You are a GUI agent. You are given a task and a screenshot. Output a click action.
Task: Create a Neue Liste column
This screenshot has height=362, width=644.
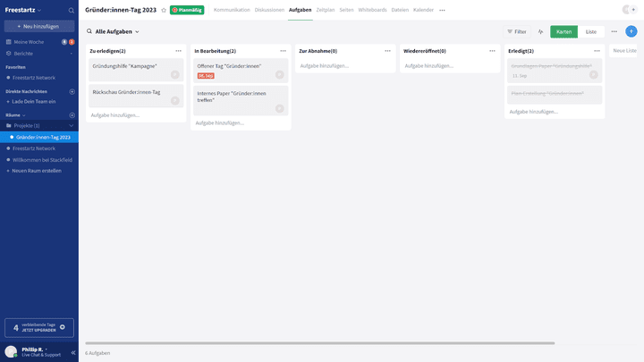pos(624,50)
